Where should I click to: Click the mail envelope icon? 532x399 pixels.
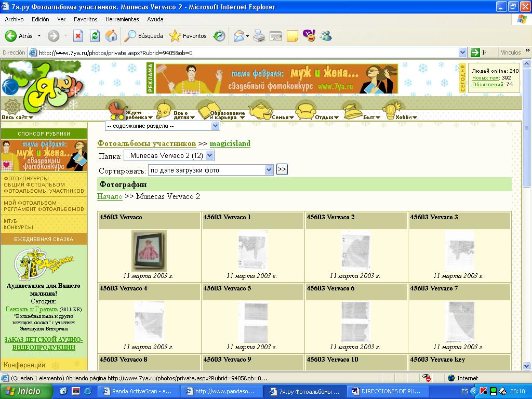(239, 36)
